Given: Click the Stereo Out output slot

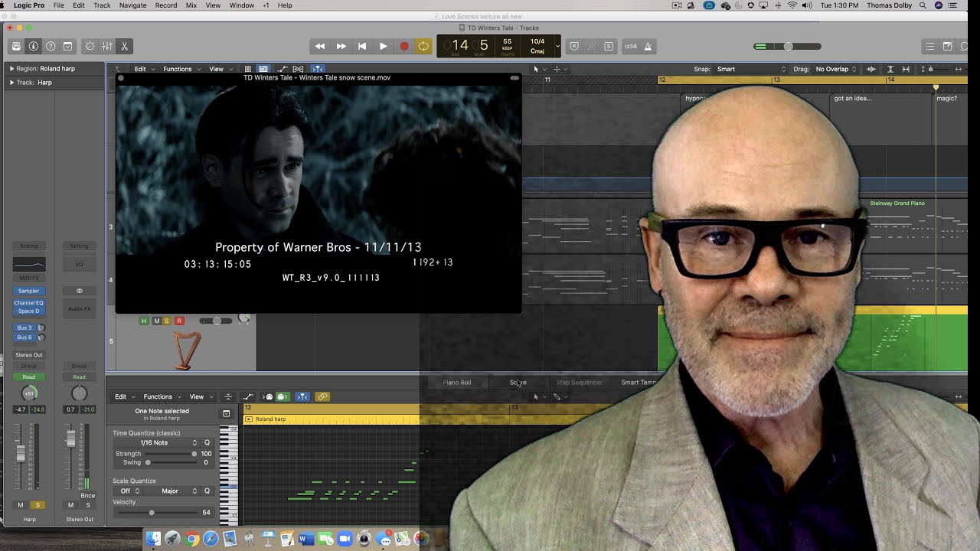Looking at the screenshot, I should point(28,355).
